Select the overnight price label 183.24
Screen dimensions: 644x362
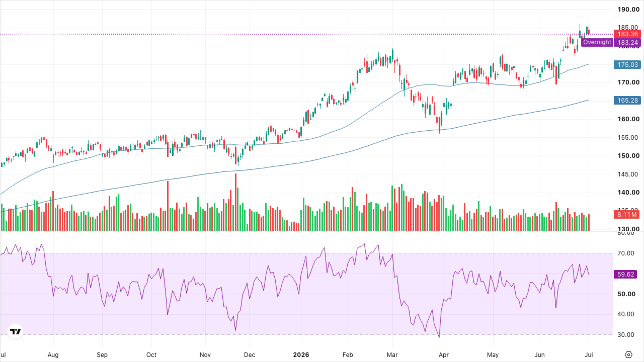(627, 42)
